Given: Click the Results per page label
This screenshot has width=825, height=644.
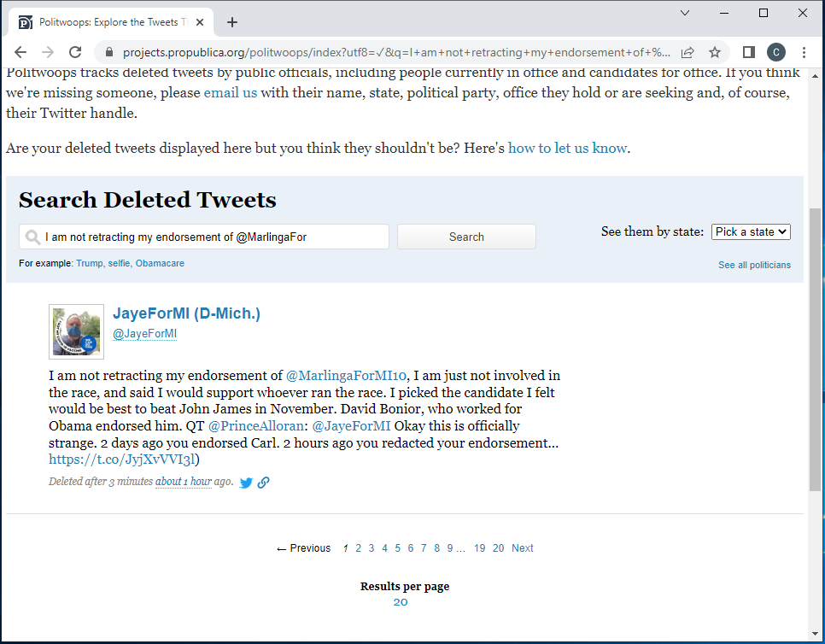Looking at the screenshot, I should pyautogui.click(x=405, y=586).
